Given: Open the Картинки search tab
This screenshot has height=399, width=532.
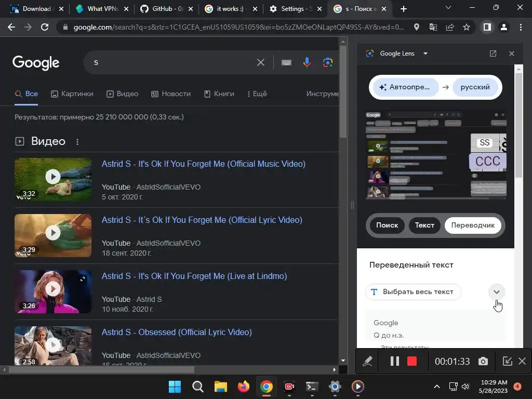Looking at the screenshot, I should coord(72,94).
